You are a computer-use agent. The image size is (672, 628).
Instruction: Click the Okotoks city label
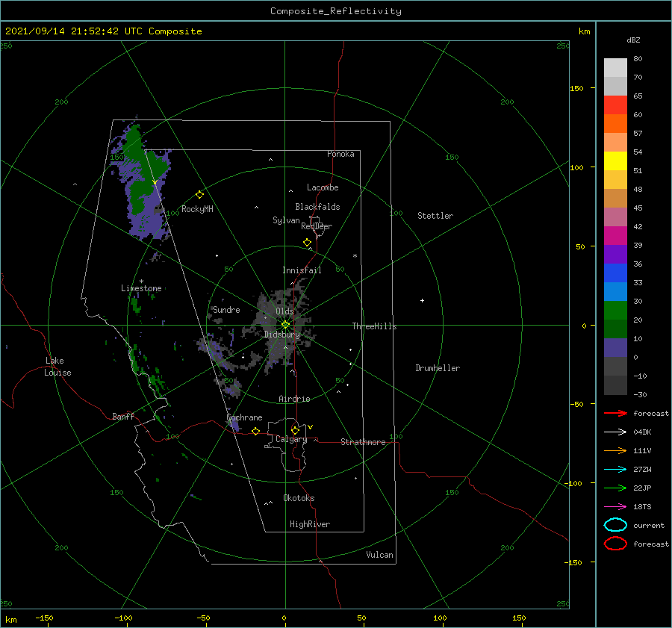click(x=299, y=498)
